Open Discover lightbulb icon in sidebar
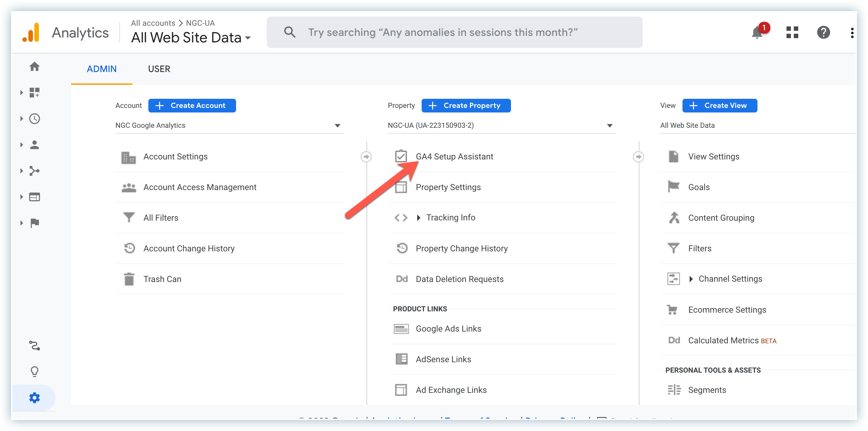The image size is (868, 431). [x=34, y=371]
